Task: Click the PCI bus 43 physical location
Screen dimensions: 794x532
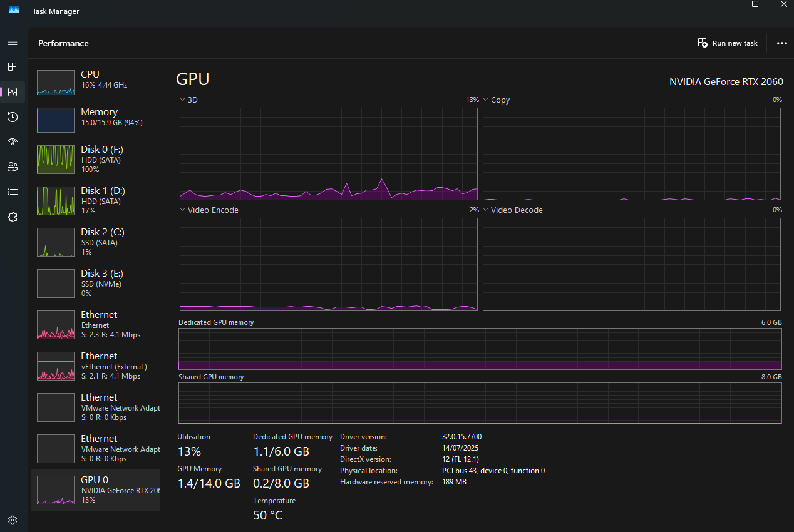Action: [x=493, y=471]
